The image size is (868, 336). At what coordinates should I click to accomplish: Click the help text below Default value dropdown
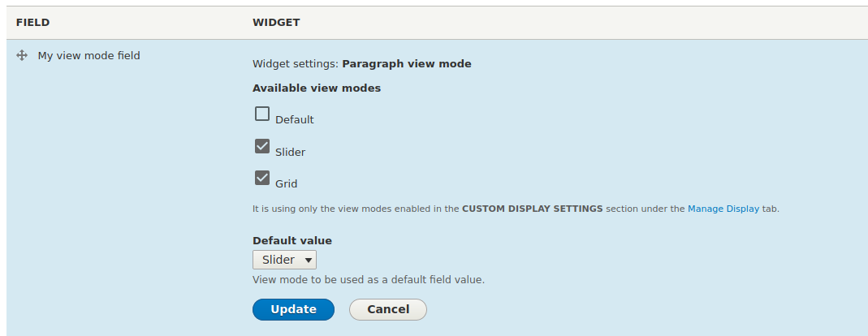coord(369,279)
